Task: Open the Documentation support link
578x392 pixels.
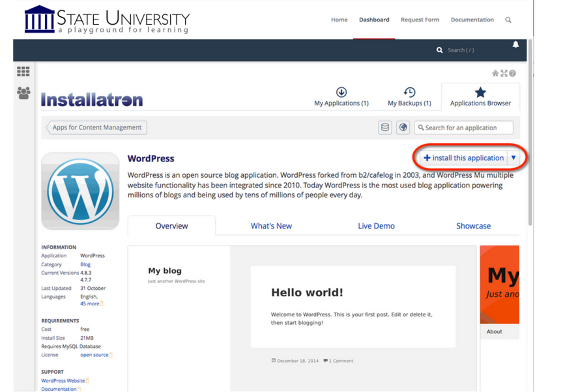Action: coord(59,389)
